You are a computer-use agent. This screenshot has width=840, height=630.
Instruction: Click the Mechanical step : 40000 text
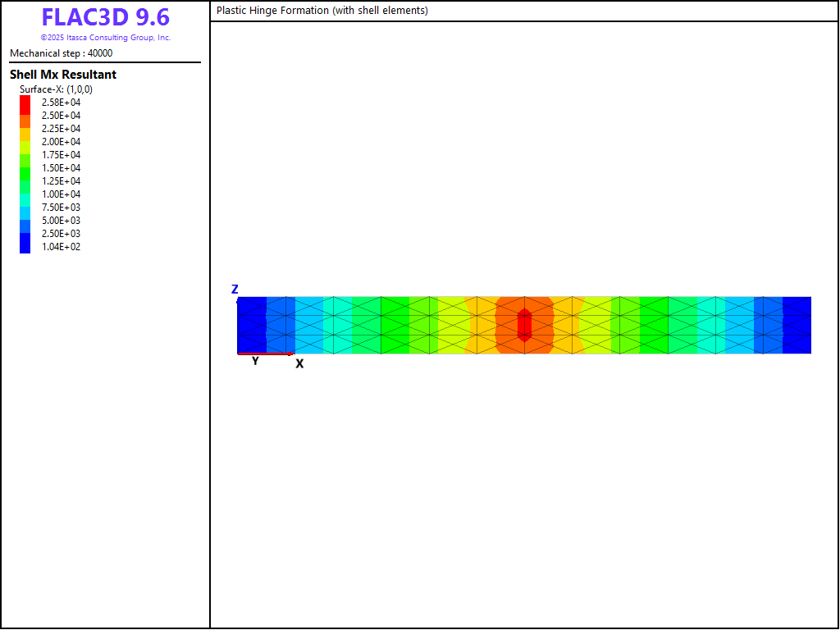coord(62,53)
